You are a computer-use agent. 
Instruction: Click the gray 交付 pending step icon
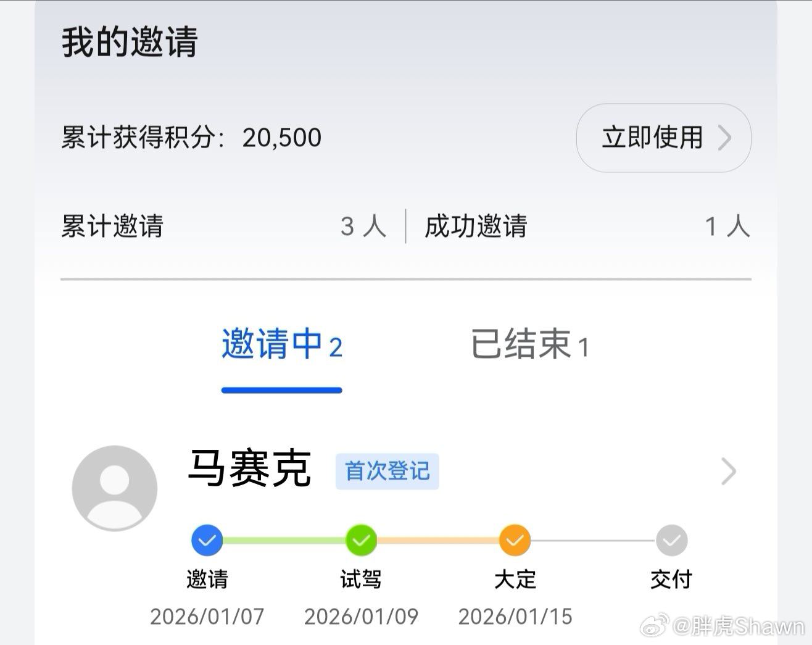[671, 540]
